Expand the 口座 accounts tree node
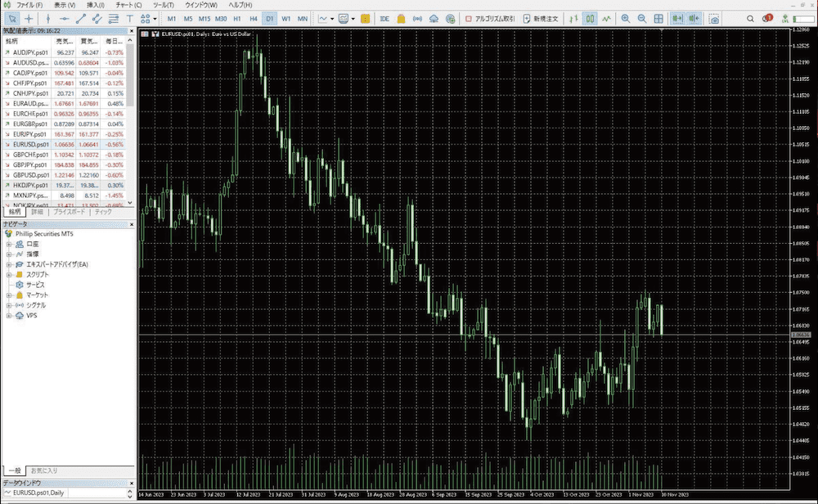Screen dimensions: 818x504 tap(9, 244)
